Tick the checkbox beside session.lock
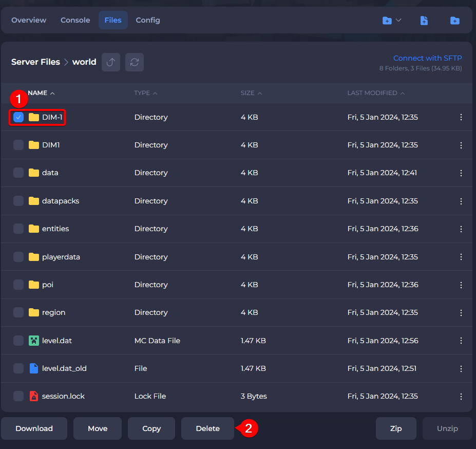Viewport: 476px width, 449px height. [x=18, y=396]
